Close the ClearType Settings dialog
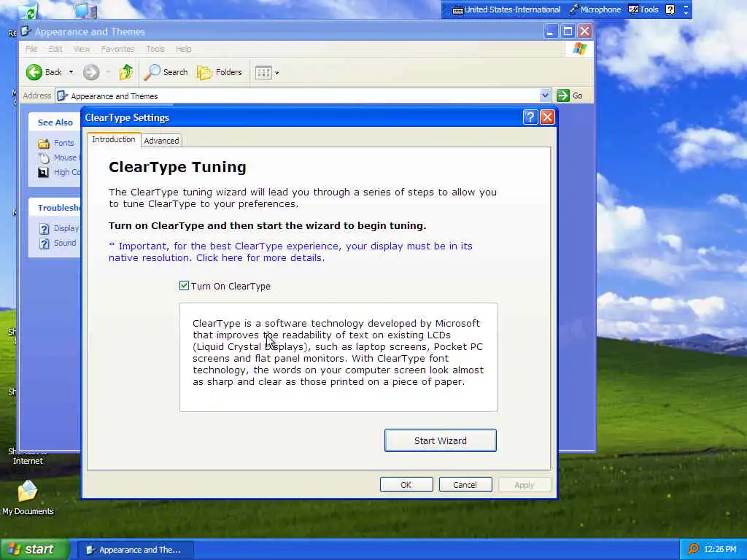The image size is (747, 560). tap(547, 117)
